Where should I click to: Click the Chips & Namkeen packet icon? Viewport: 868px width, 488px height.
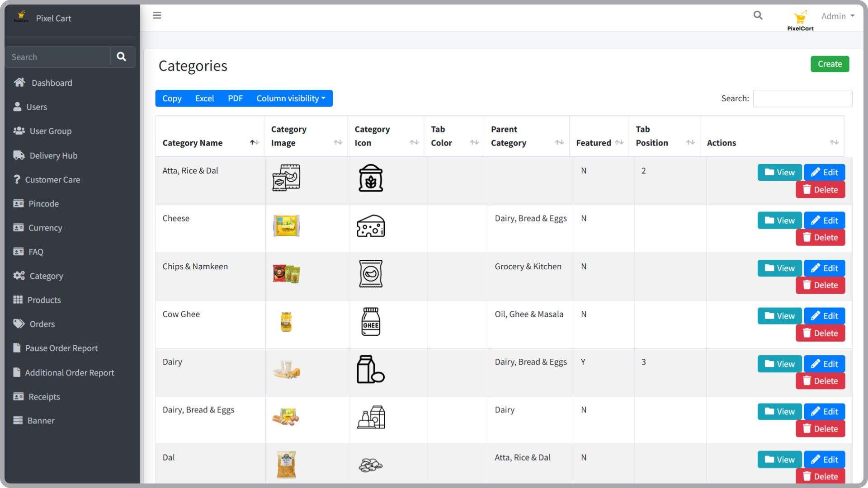371,274
